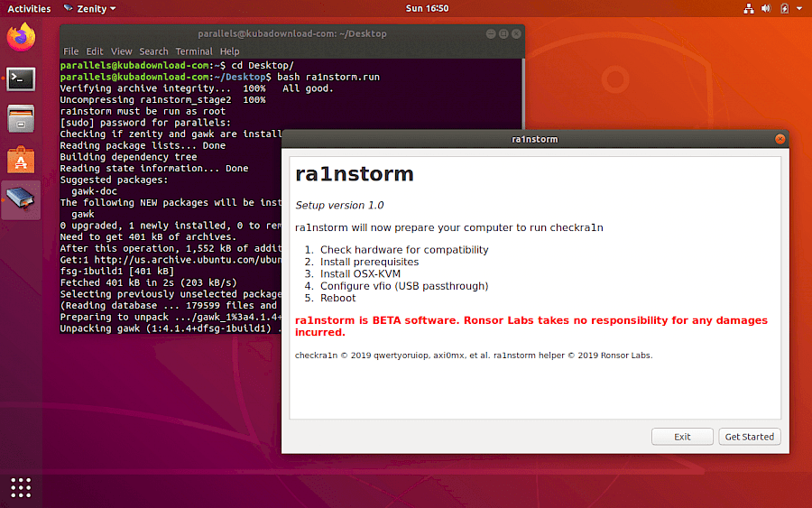The width and height of the screenshot is (812, 508).
Task: Click Exit in ra1nstorm dialog
Action: tap(682, 437)
